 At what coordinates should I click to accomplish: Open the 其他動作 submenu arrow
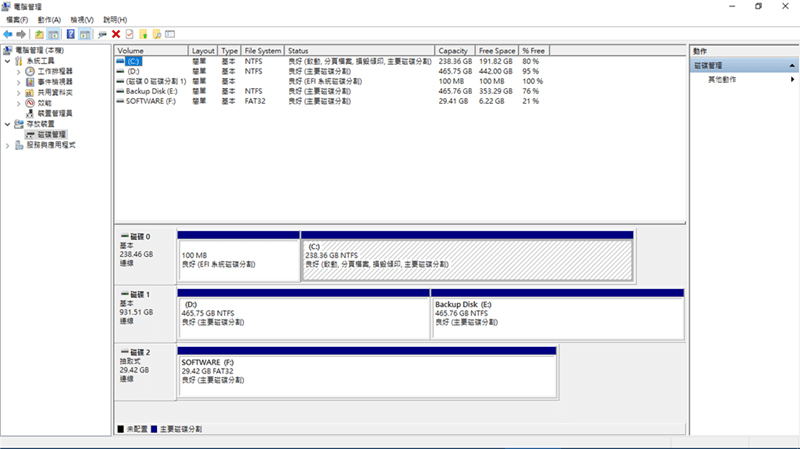click(x=792, y=80)
